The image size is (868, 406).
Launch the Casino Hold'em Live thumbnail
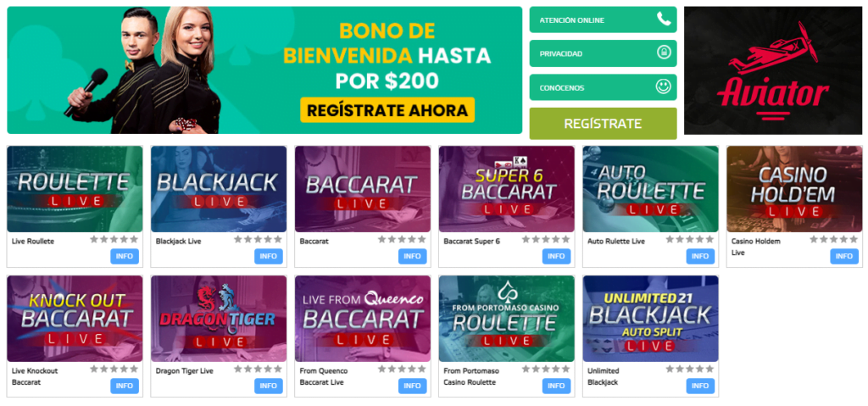click(x=794, y=188)
